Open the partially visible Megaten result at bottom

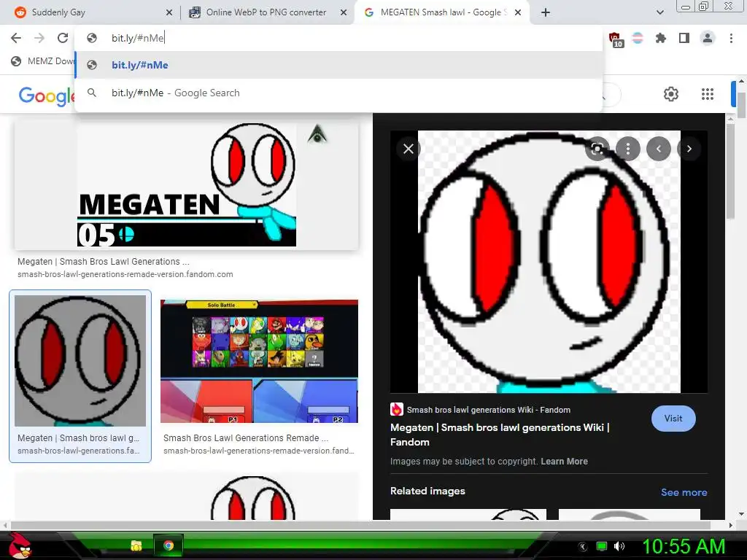pyautogui.click(x=186, y=496)
